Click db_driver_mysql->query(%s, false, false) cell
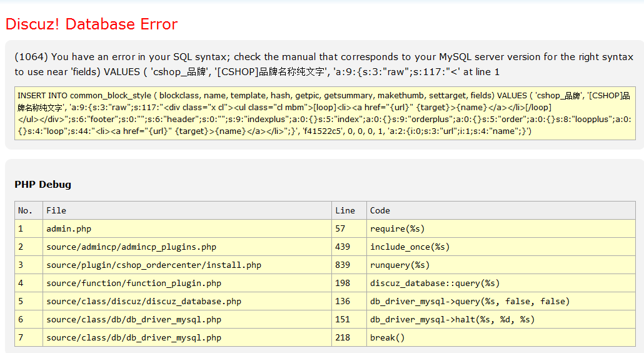This screenshot has width=644, height=353. [501, 301]
